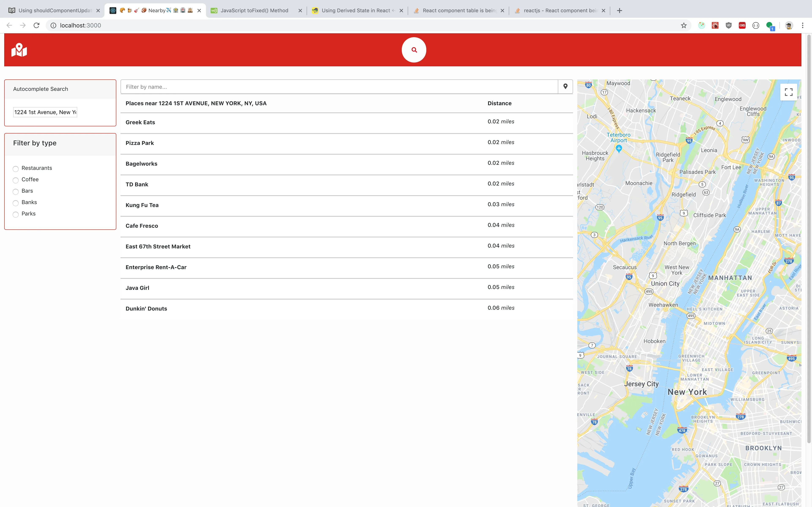Bookmark this page with star icon

coord(683,26)
